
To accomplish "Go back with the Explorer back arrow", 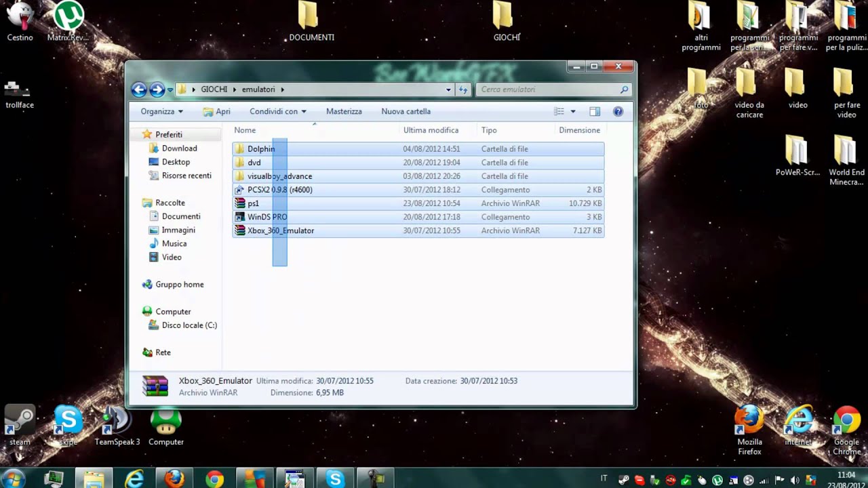I will [139, 89].
